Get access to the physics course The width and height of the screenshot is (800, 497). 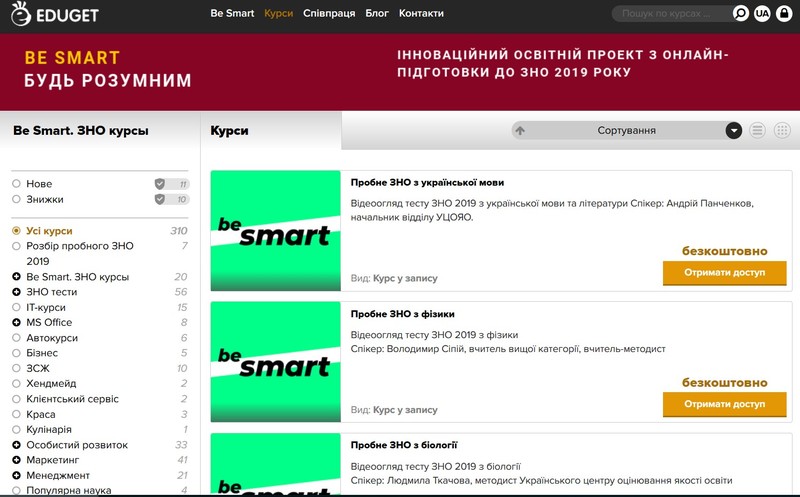tap(724, 404)
